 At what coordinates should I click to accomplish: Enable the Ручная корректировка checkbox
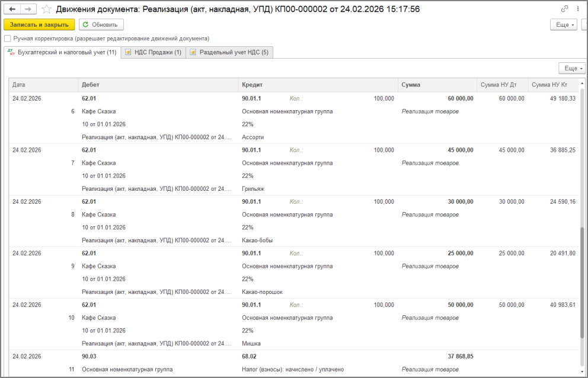click(8, 39)
